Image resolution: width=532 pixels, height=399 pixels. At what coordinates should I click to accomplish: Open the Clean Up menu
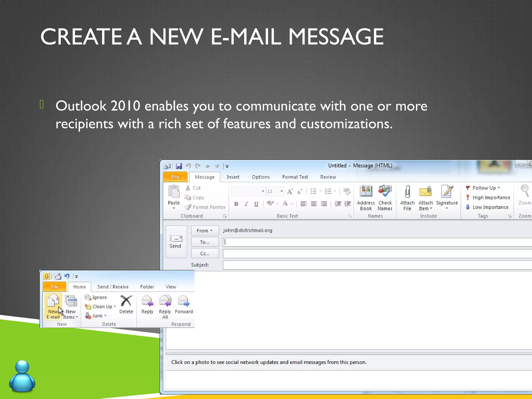[100, 307]
